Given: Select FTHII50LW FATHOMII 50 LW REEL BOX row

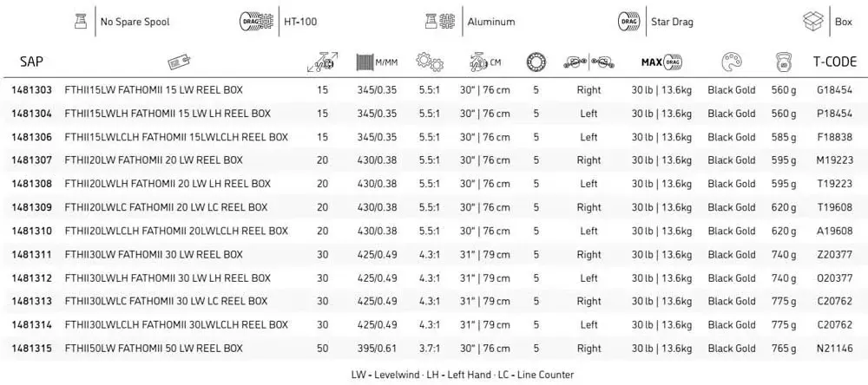Looking at the screenshot, I should point(434,349).
